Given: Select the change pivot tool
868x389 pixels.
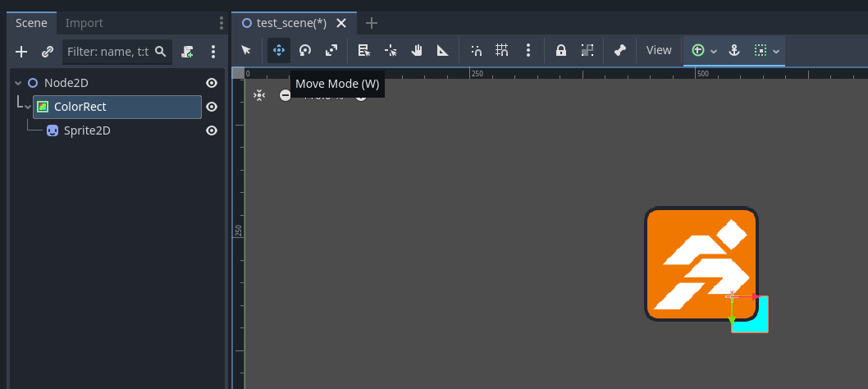Looking at the screenshot, I should [x=391, y=50].
